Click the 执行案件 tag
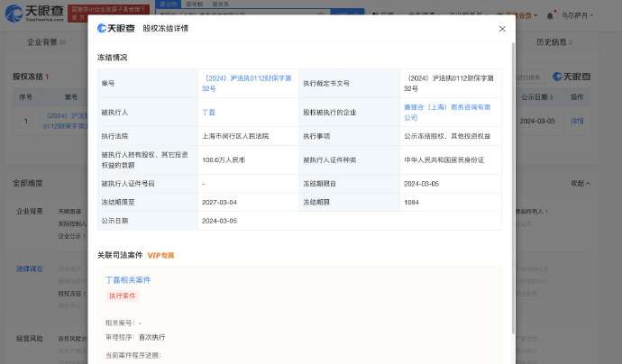The width and height of the screenshot is (622, 364). click(123, 296)
